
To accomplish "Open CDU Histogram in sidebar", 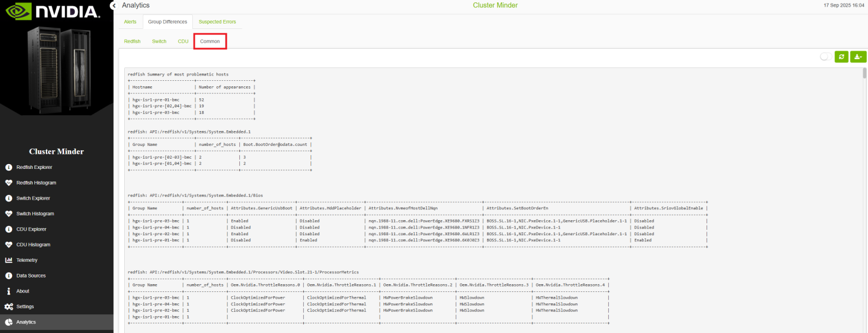I will tap(33, 244).
